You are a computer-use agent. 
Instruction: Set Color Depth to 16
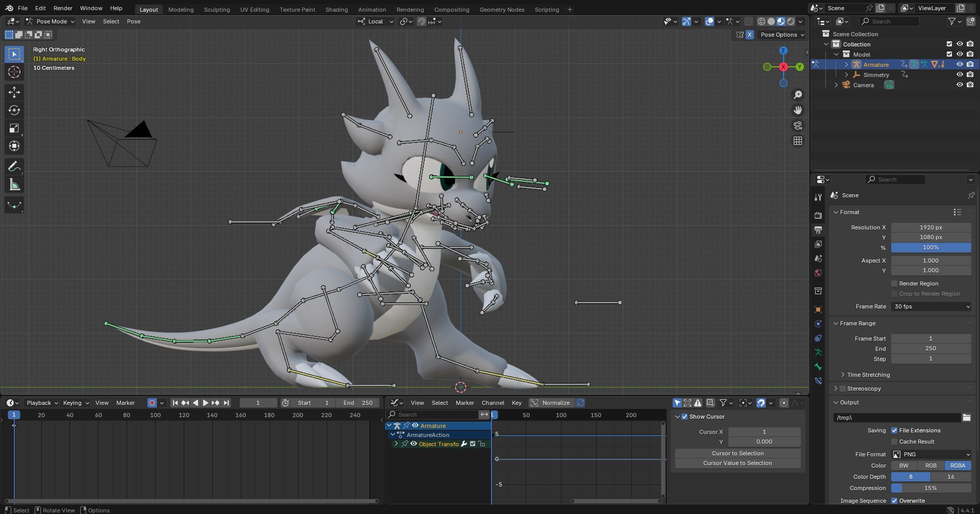951,477
